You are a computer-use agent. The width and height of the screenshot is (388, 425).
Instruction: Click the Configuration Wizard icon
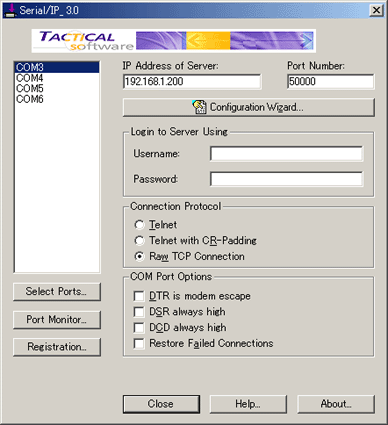199,107
